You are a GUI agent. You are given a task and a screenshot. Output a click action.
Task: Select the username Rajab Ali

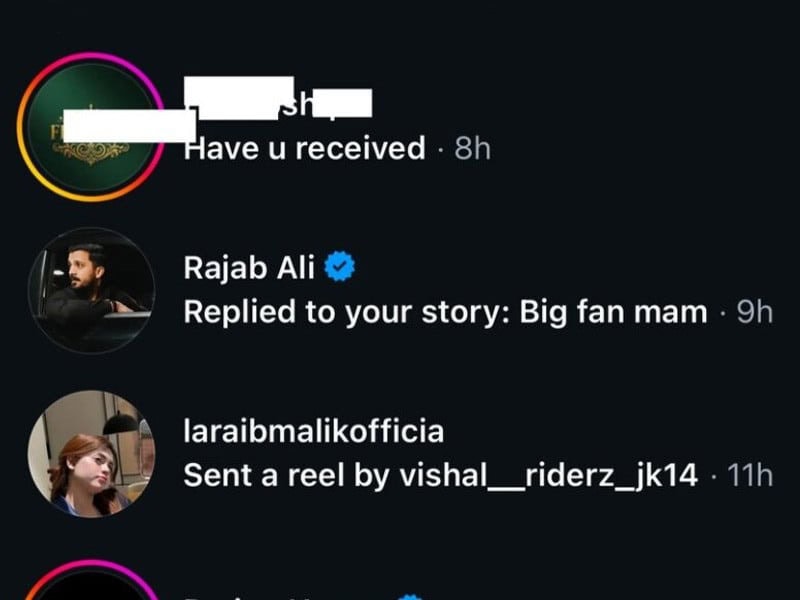pos(251,264)
